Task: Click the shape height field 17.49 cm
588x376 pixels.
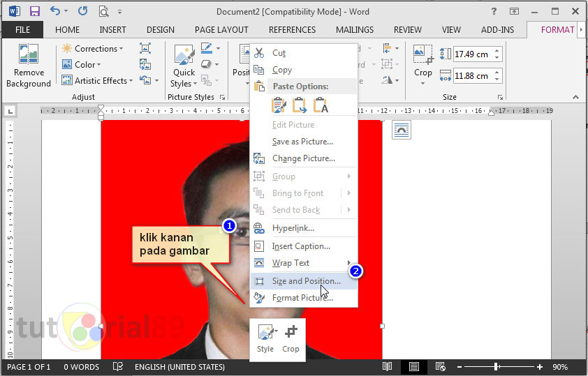Action: 473,54
